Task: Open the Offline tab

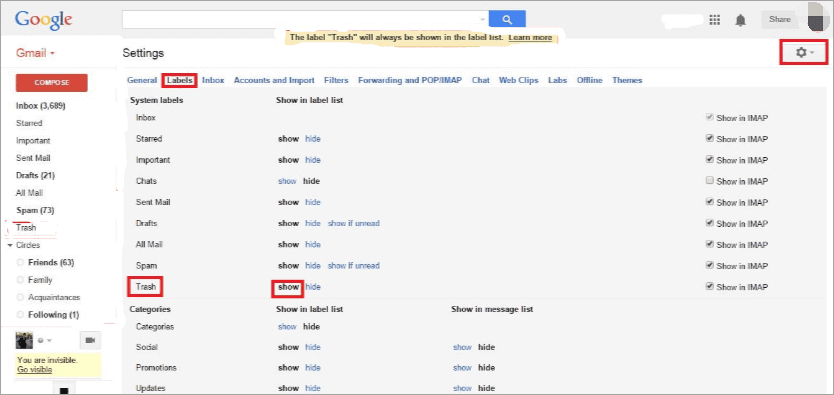Action: click(590, 80)
